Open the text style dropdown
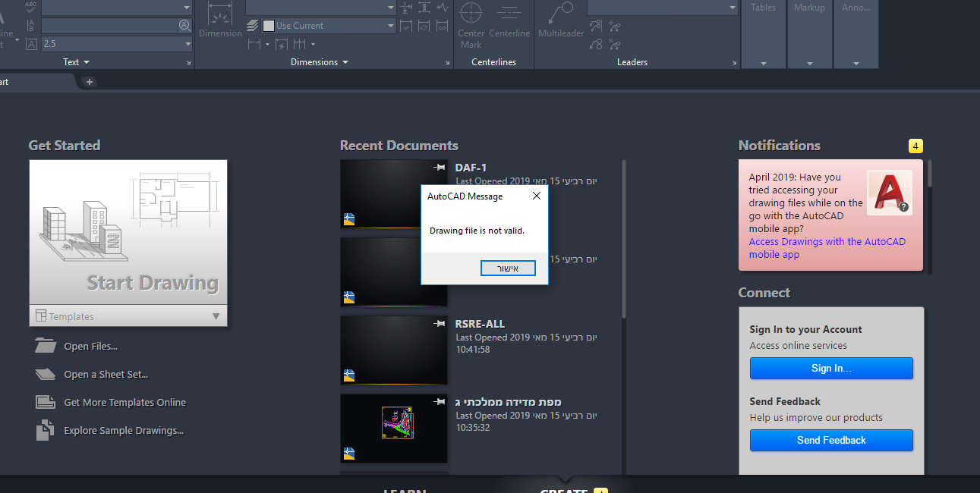The width and height of the screenshot is (980, 493). coord(187,7)
